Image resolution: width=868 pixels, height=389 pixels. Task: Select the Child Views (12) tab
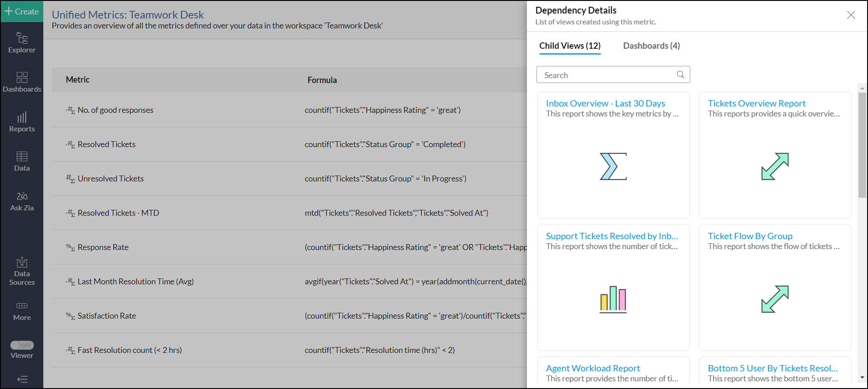[x=570, y=46]
